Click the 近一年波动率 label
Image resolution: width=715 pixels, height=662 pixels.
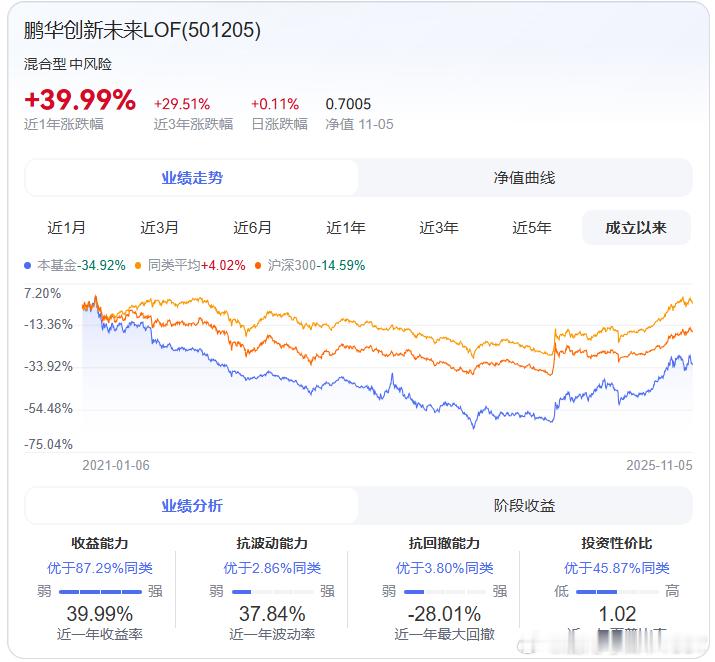click(x=272, y=634)
